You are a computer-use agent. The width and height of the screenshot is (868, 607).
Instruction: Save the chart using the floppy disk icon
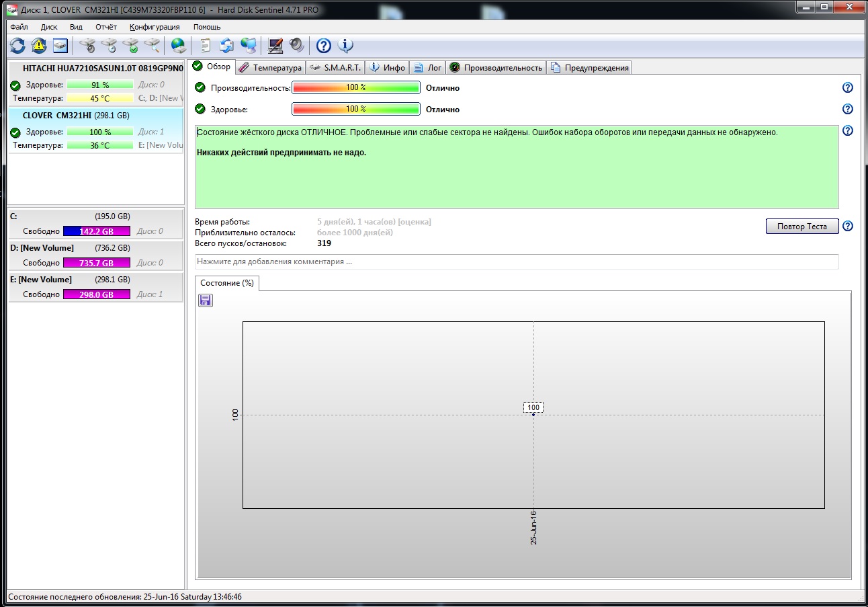(206, 300)
